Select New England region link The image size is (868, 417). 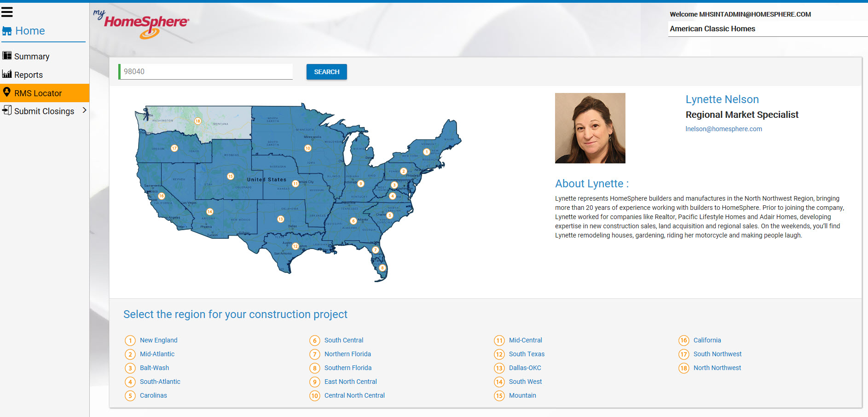tap(158, 340)
